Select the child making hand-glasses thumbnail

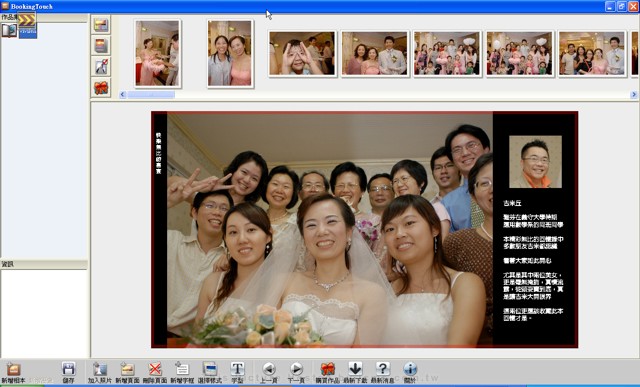[302, 53]
